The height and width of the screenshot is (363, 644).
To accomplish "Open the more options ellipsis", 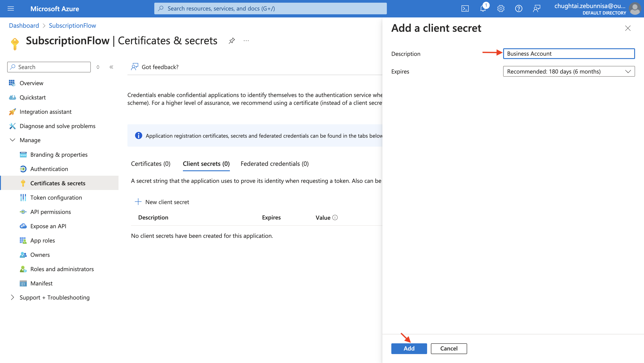I will click(x=246, y=41).
